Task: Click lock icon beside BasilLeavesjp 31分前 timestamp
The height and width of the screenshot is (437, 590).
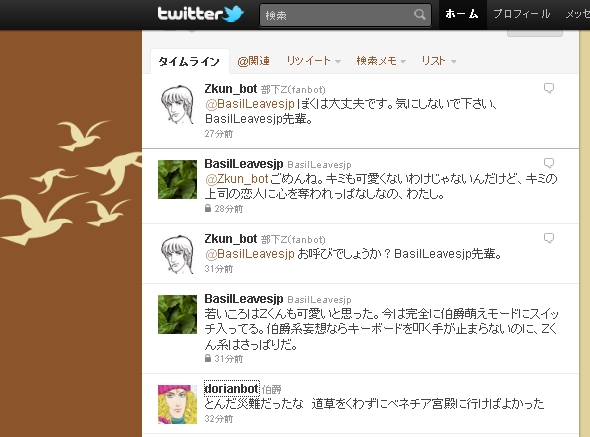Action: coord(208,358)
